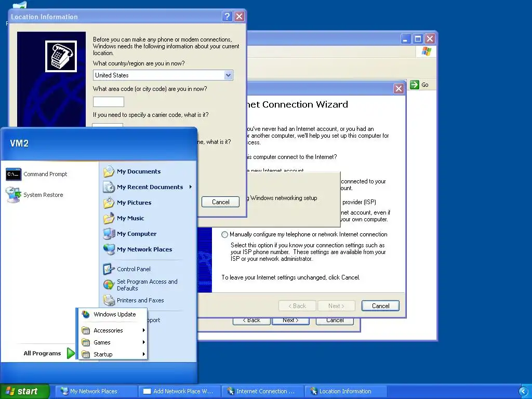The image size is (532, 399).
Task: Click the green Go arrow in My Network Places window
Action: tap(415, 85)
